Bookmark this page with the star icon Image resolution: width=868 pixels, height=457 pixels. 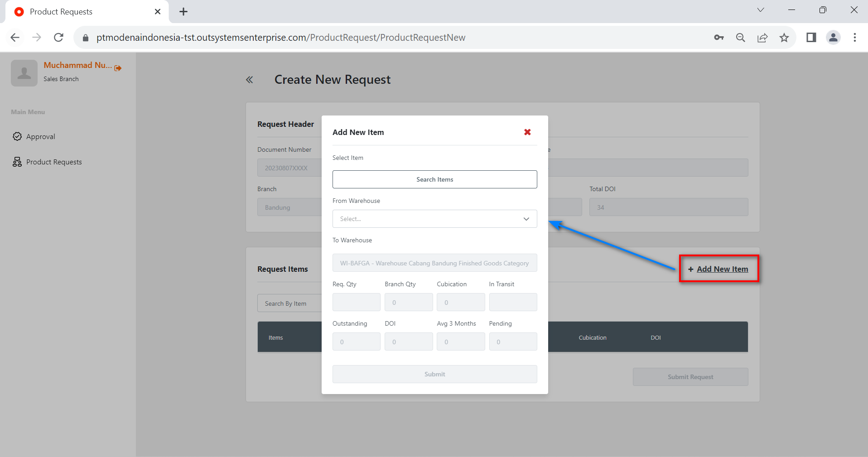point(784,38)
